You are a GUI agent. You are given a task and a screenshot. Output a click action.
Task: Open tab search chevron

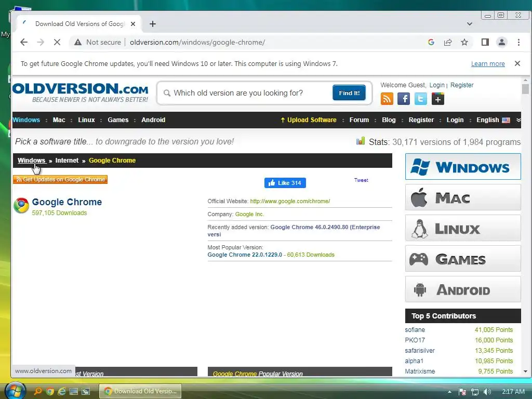pos(470,24)
